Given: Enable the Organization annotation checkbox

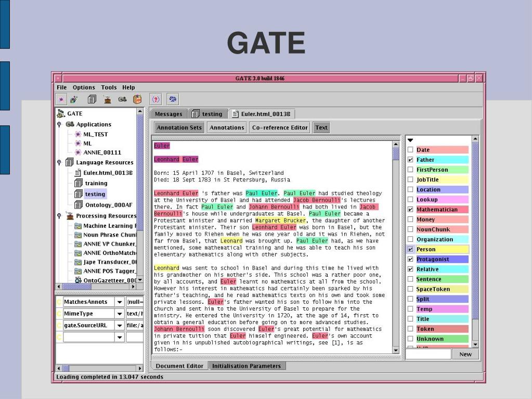Looking at the screenshot, I should tap(410, 239).
